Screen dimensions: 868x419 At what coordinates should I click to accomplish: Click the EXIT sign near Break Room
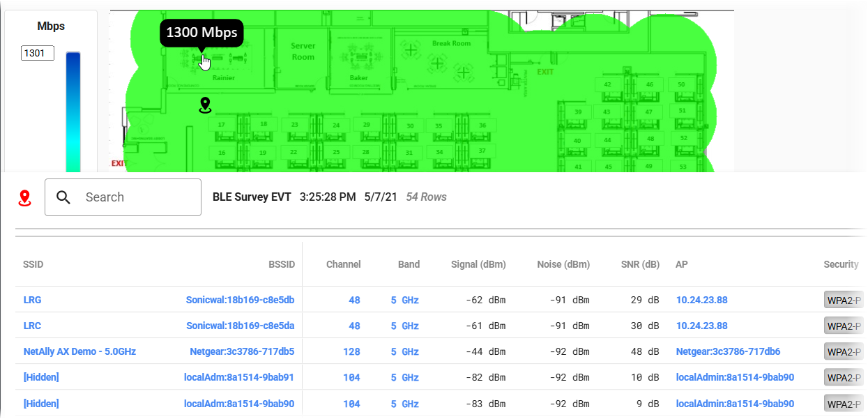click(545, 72)
